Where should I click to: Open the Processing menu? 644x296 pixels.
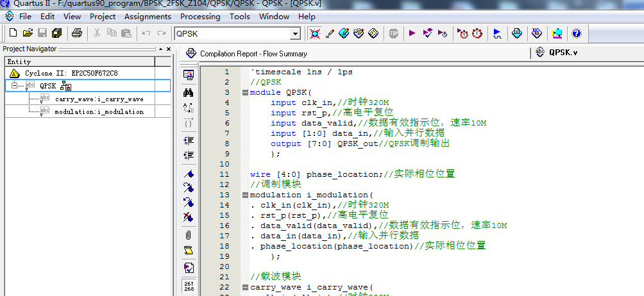coord(200,16)
